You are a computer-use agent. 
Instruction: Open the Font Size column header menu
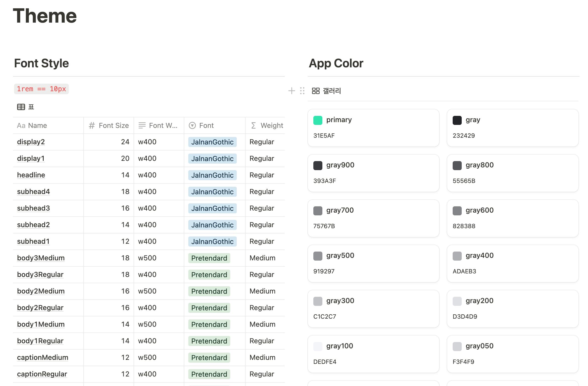coord(113,125)
